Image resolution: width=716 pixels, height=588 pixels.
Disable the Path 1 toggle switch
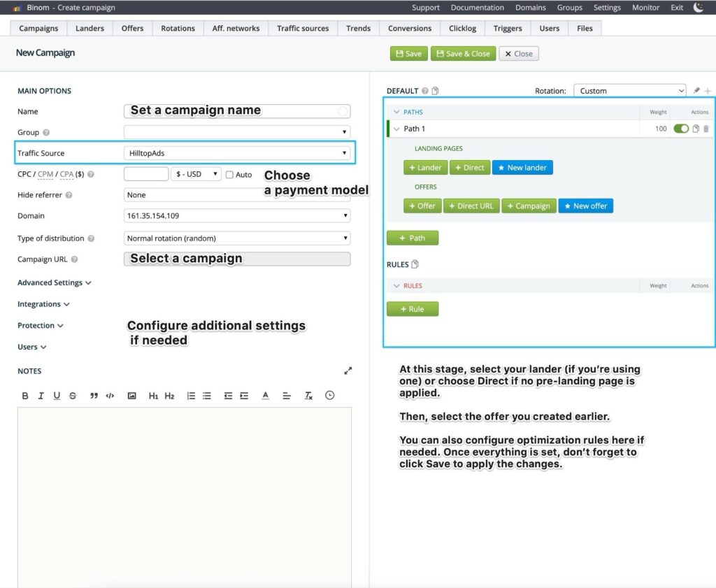[x=680, y=129]
